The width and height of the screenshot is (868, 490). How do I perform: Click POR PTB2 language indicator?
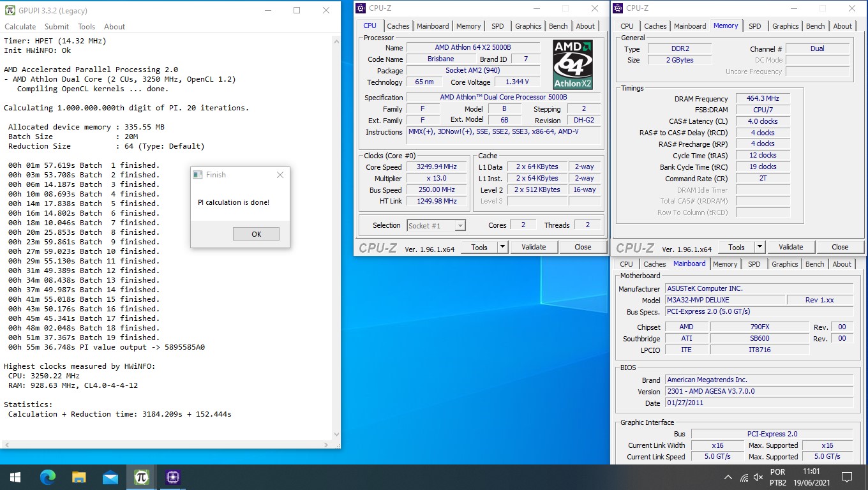click(777, 477)
